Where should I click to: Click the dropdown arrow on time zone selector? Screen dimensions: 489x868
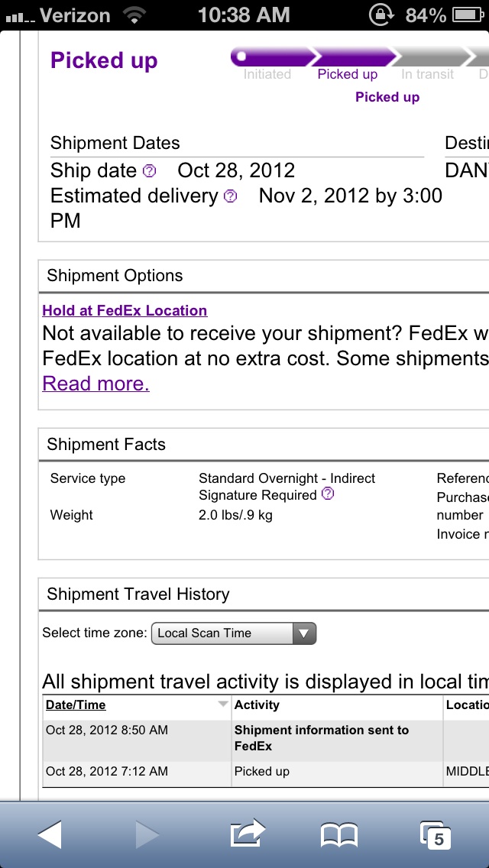(x=304, y=633)
